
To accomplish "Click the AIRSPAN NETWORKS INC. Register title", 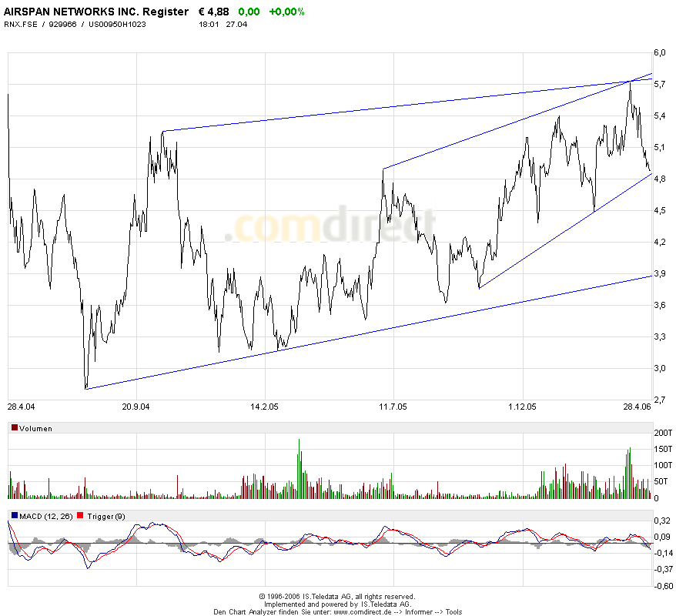I will [x=96, y=12].
